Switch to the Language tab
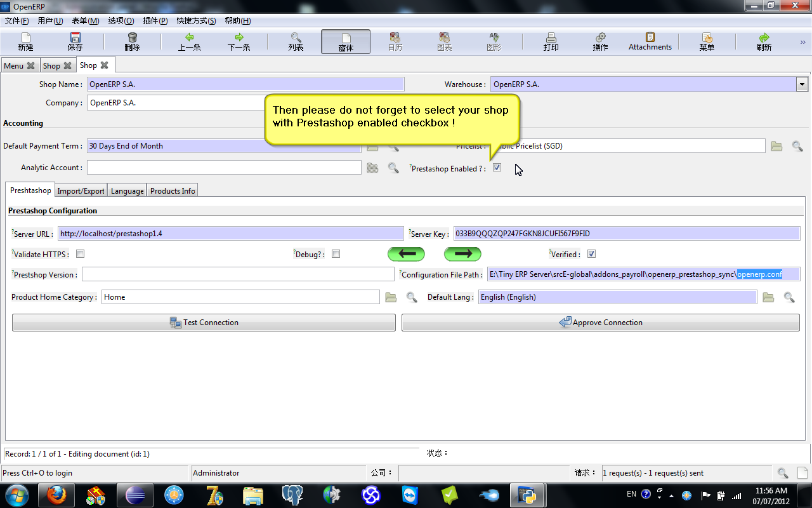 [x=128, y=190]
